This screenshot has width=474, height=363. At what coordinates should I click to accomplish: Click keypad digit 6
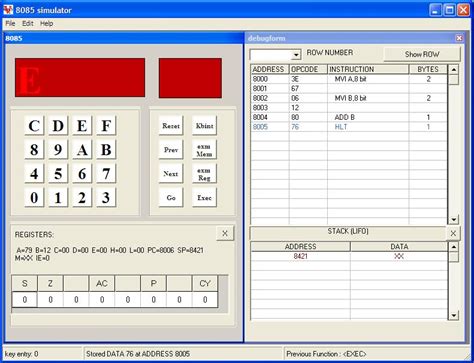tap(82, 174)
